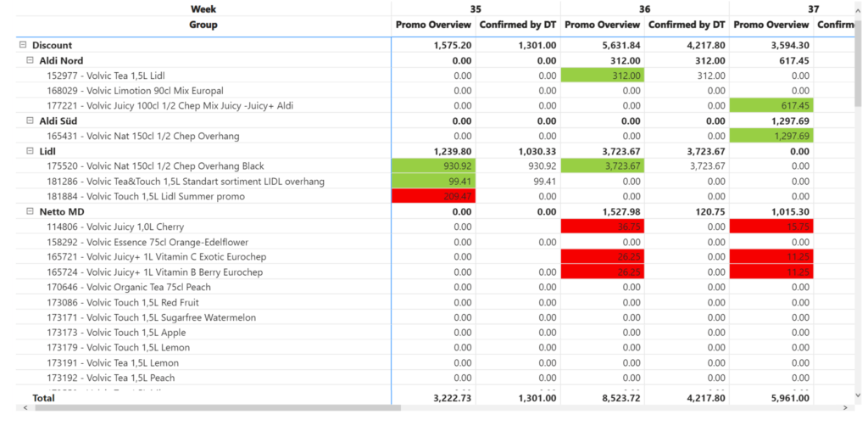Select row 173192 - Volvic Tea 1,5L Peach
This screenshot has height=426, width=868.
tap(203, 378)
